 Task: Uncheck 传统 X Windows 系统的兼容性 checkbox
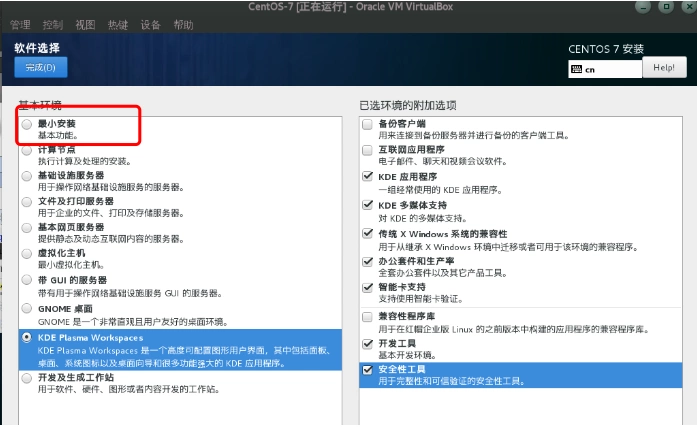[x=367, y=233]
